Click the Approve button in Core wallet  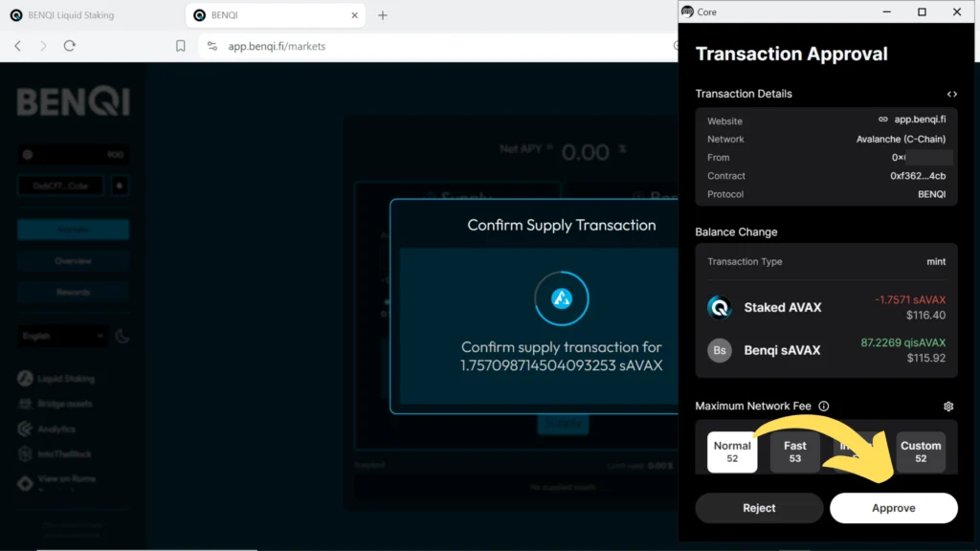tap(893, 508)
